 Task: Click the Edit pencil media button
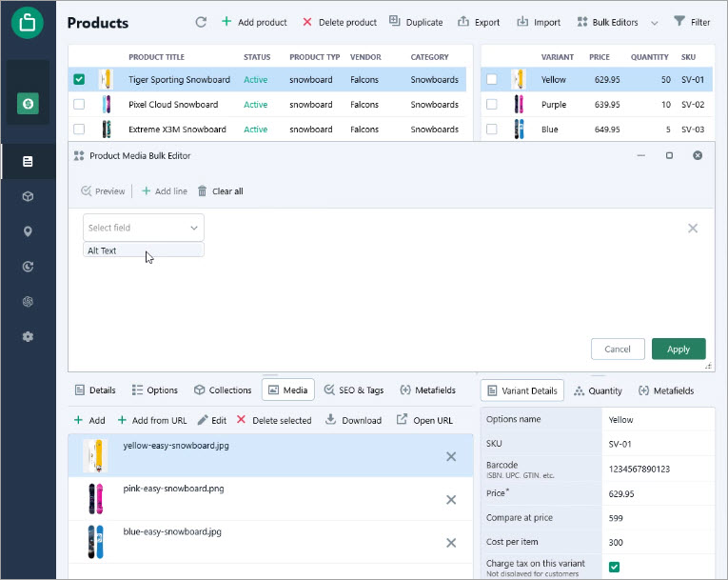211,420
